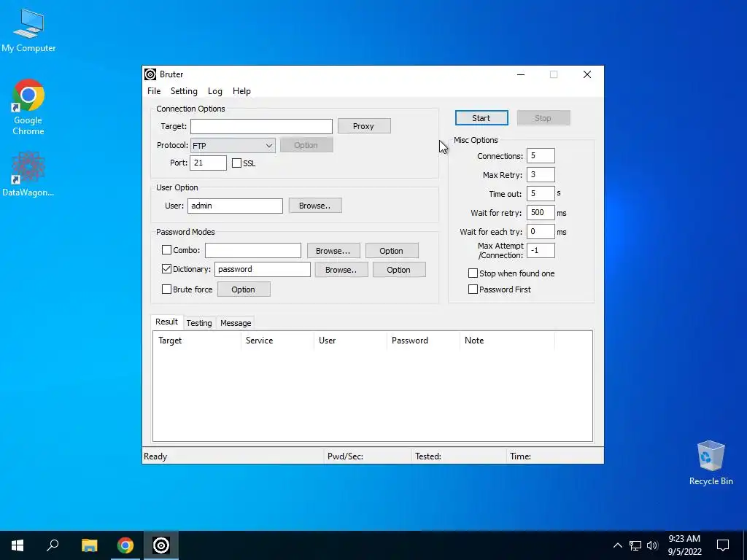
Task: Click the Port field
Action: [x=208, y=163]
